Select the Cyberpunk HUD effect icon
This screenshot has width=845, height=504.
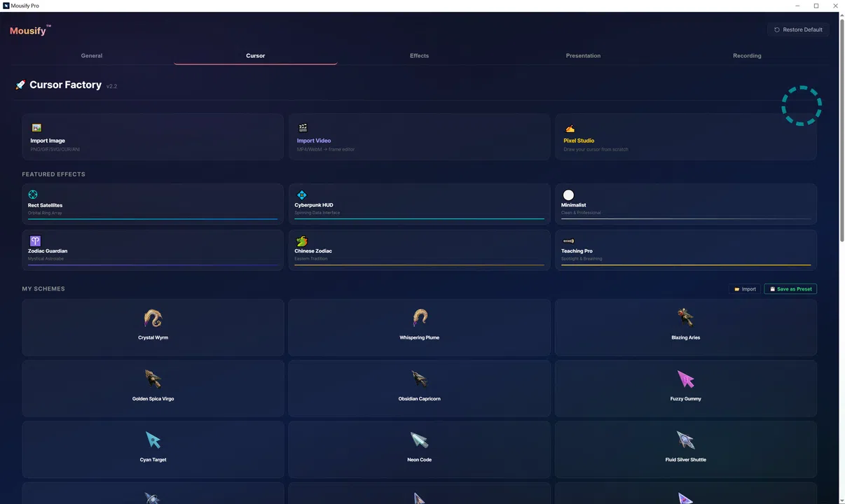click(x=302, y=195)
